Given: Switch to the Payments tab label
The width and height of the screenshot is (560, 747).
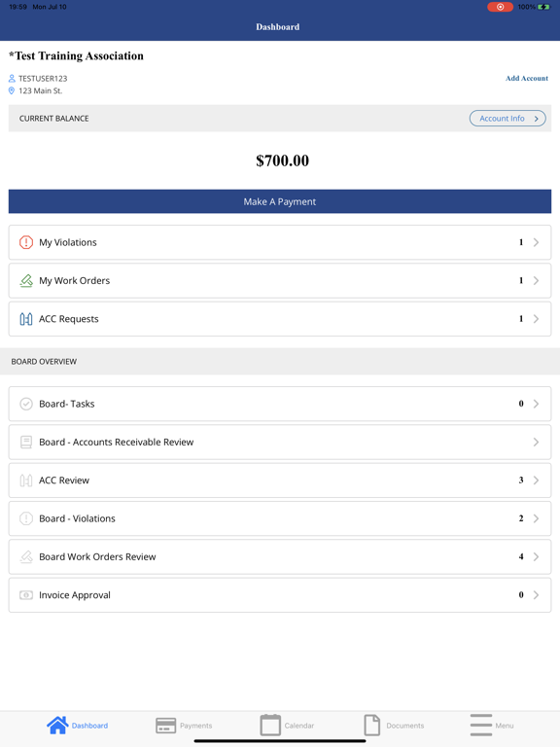Looking at the screenshot, I should (195, 726).
